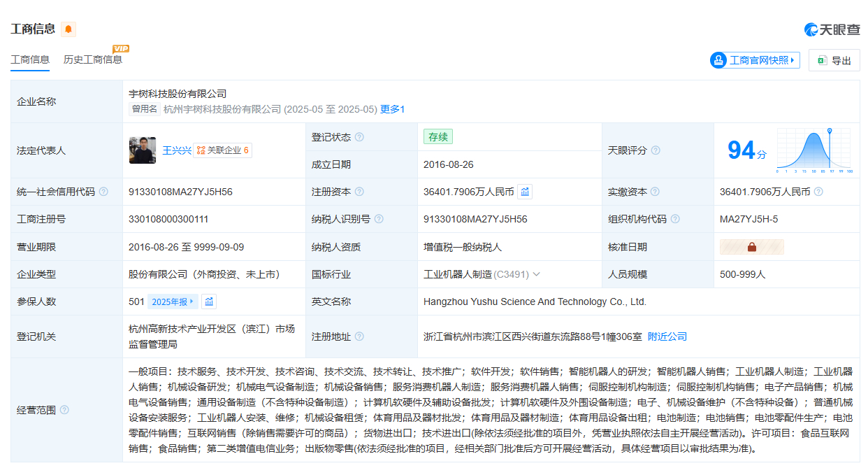Click the 导出 export button
Image resolution: width=868 pixels, height=468 pixels.
(834, 60)
